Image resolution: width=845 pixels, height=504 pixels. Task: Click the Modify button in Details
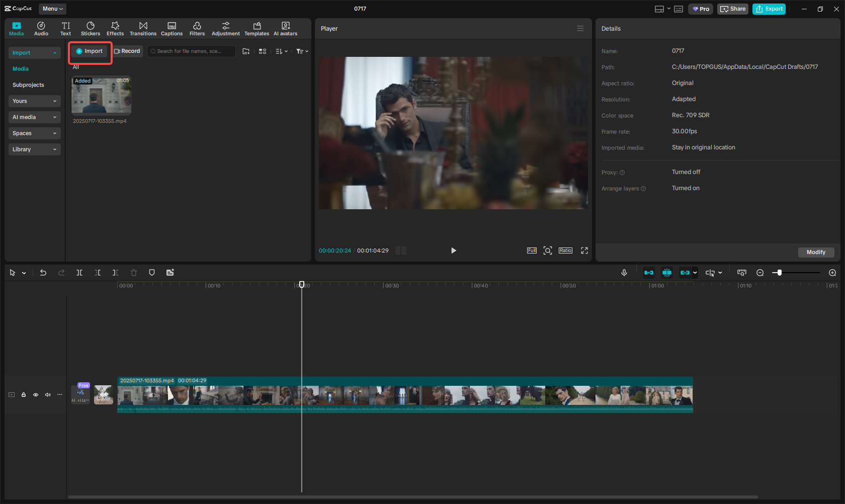point(816,252)
